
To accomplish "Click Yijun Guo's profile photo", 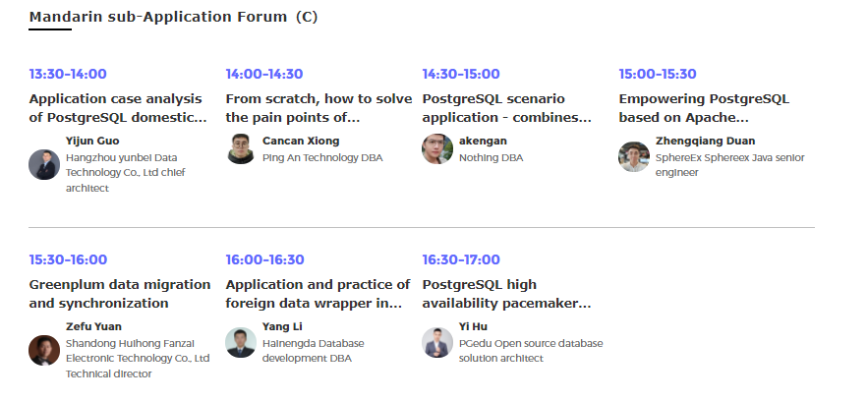I will (x=44, y=165).
